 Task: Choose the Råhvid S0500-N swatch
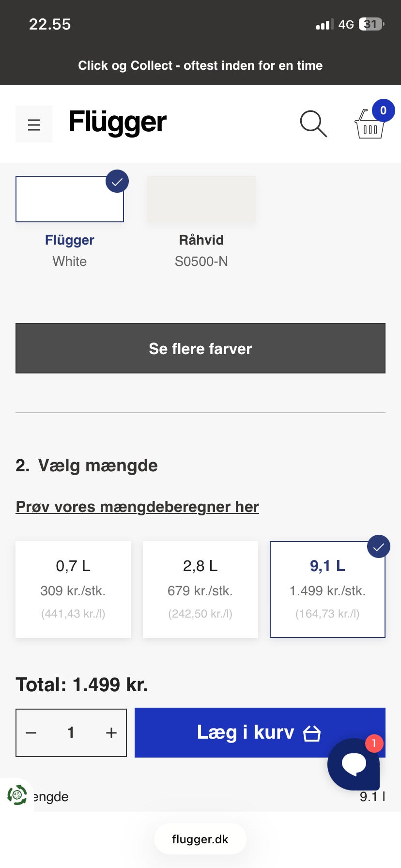click(201, 199)
